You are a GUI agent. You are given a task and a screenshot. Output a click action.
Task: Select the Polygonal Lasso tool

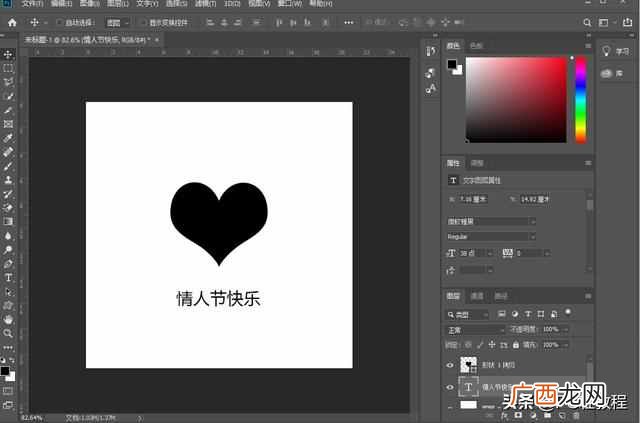[8, 82]
